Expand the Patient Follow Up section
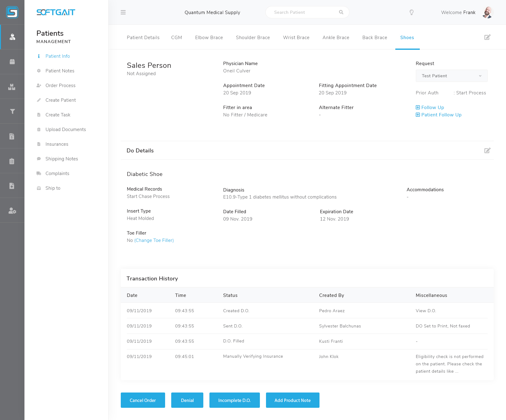The width and height of the screenshot is (506, 420). tap(438, 115)
